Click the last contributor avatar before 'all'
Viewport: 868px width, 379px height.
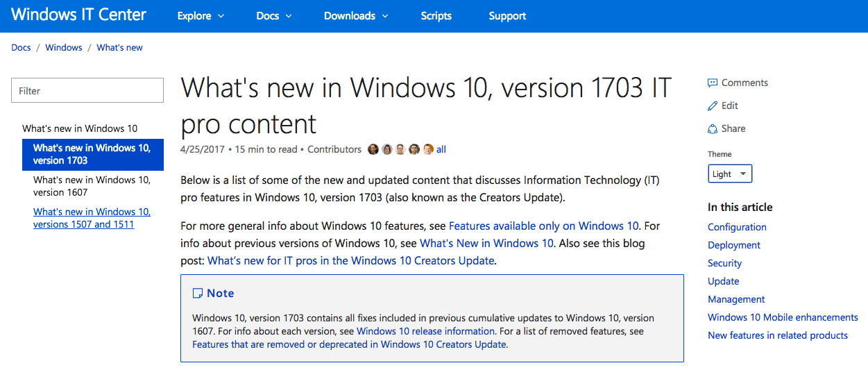pyautogui.click(x=428, y=149)
